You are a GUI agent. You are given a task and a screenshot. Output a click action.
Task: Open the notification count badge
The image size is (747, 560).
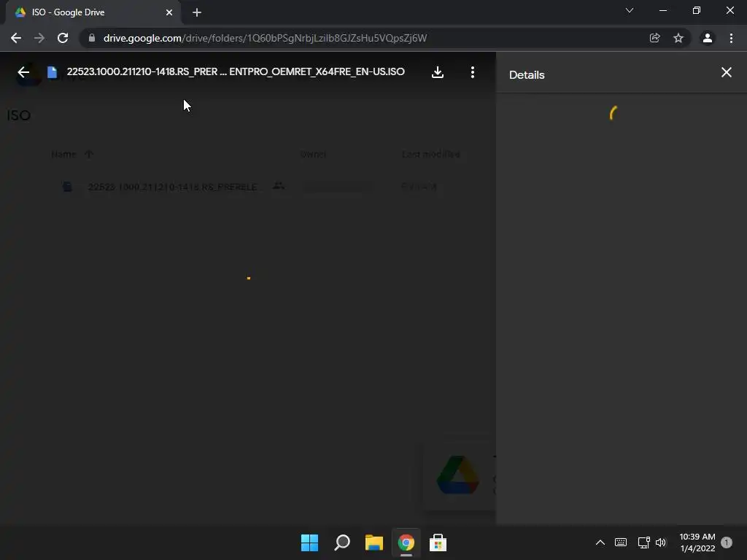tap(726, 542)
